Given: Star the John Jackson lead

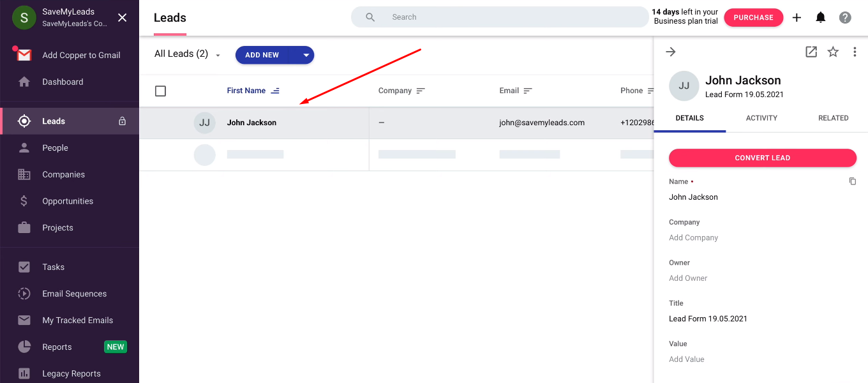Looking at the screenshot, I should click(x=833, y=52).
